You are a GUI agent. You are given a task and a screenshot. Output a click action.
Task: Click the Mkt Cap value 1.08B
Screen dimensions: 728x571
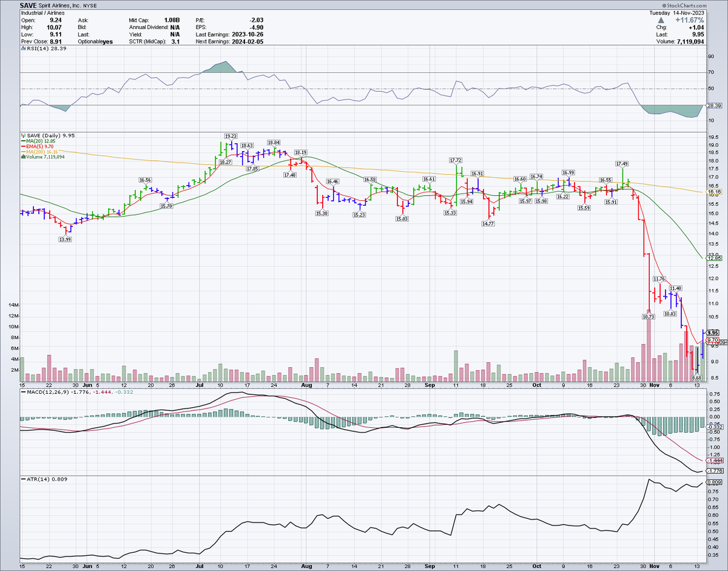click(x=171, y=19)
